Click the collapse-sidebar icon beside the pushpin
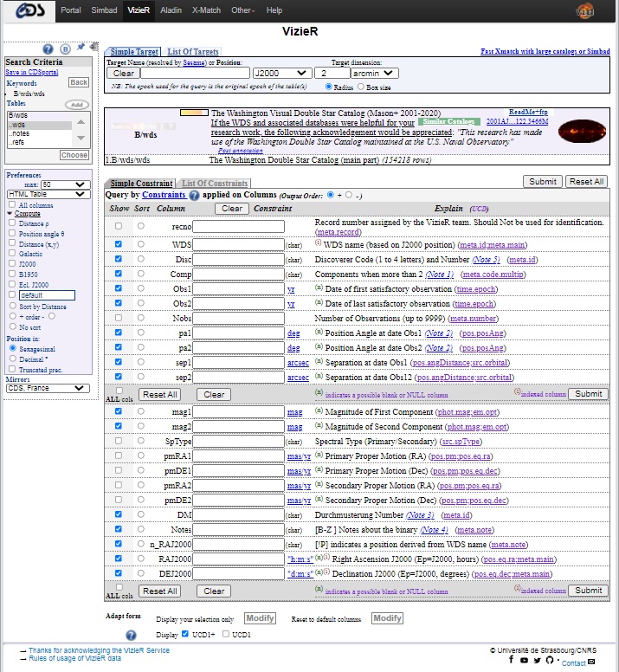 [93, 46]
